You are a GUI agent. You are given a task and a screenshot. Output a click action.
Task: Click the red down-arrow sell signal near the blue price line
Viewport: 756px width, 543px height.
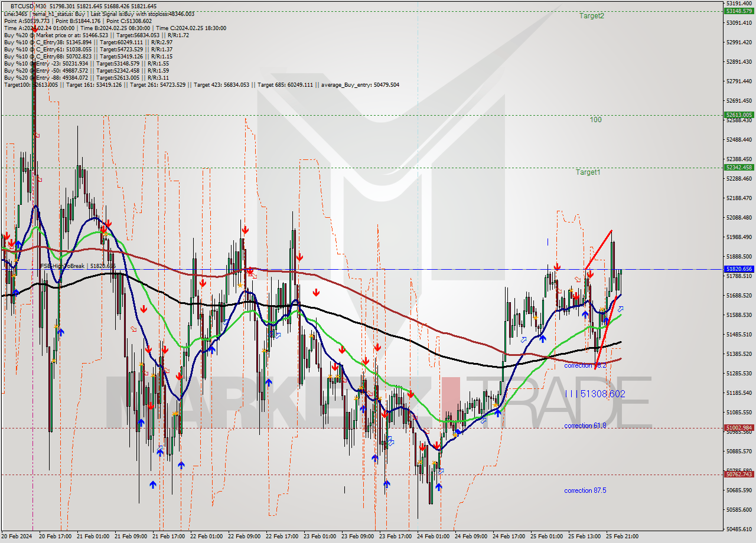pos(557,266)
